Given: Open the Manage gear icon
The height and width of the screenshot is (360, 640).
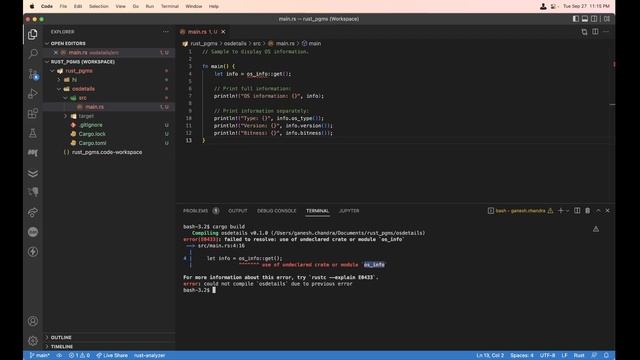Looking at the screenshot, I should tap(33, 341).
